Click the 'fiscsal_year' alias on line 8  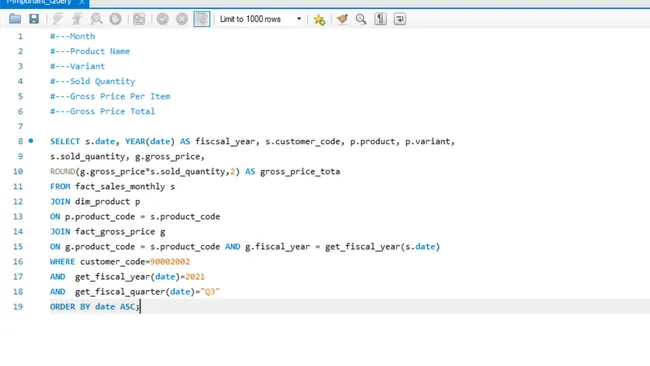coord(225,141)
